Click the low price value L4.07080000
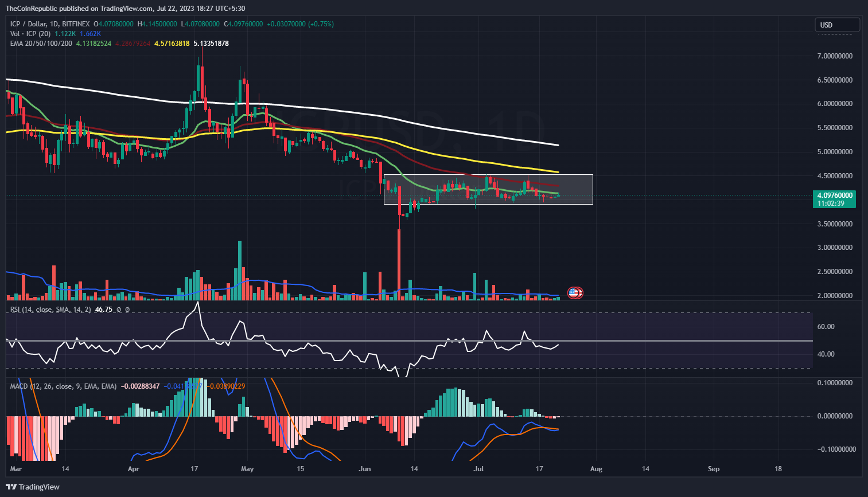Image resolution: width=868 pixels, height=497 pixels. (x=200, y=24)
